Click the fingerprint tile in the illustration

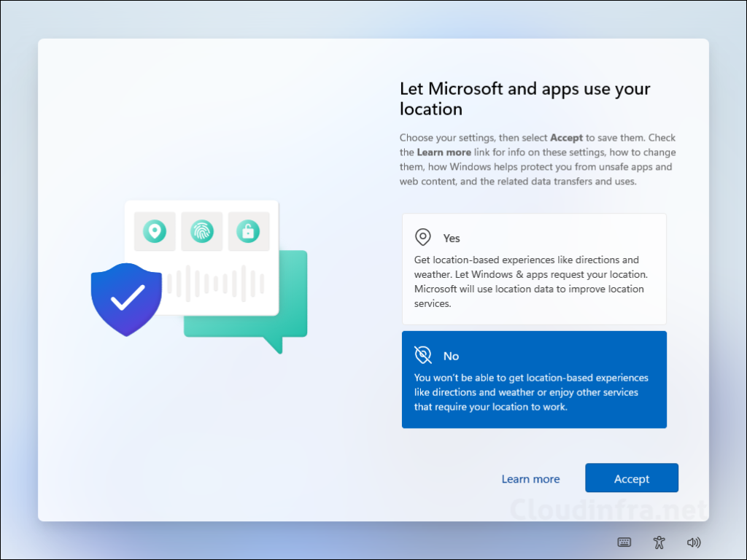201,231
